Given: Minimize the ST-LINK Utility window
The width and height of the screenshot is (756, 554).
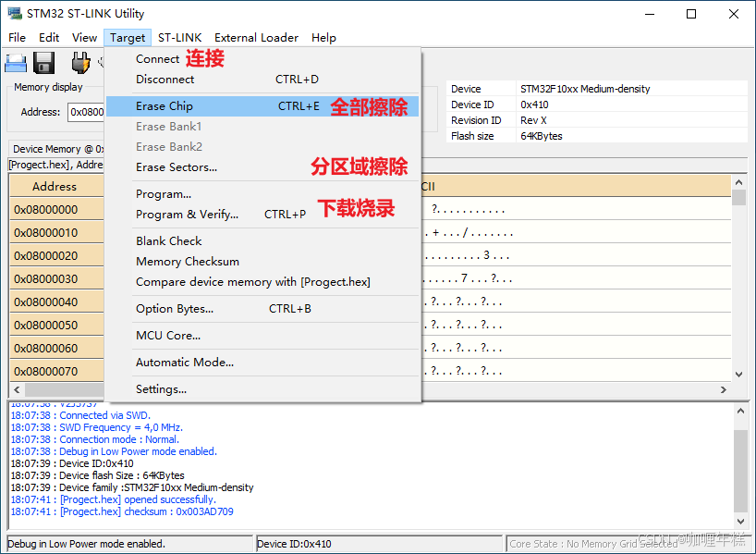Looking at the screenshot, I should tap(650, 14).
